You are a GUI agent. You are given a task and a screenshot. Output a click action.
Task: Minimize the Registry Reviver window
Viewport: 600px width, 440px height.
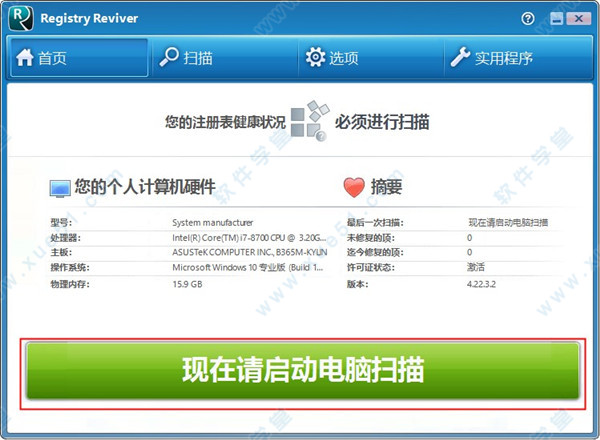[x=554, y=18]
